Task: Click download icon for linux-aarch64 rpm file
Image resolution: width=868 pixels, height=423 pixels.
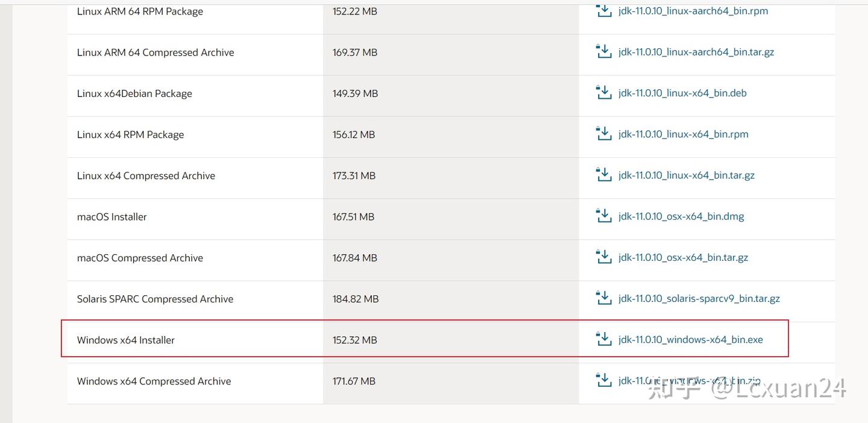Action: [603, 10]
